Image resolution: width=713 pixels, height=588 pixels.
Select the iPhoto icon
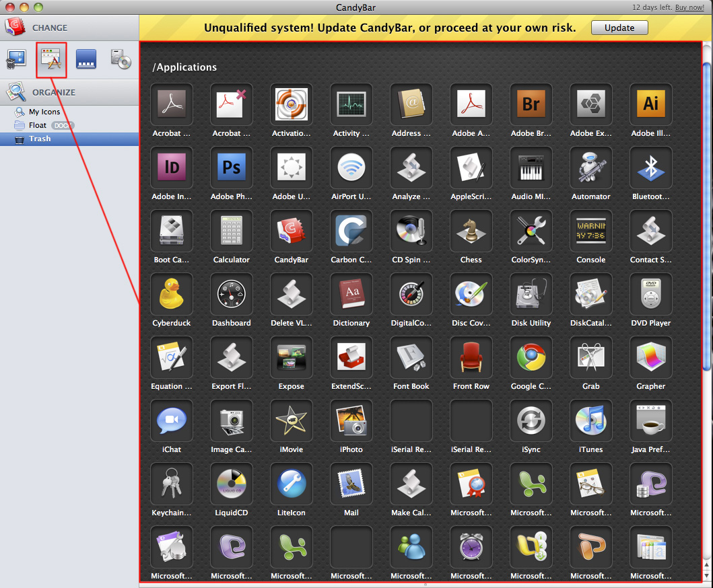[x=351, y=420]
